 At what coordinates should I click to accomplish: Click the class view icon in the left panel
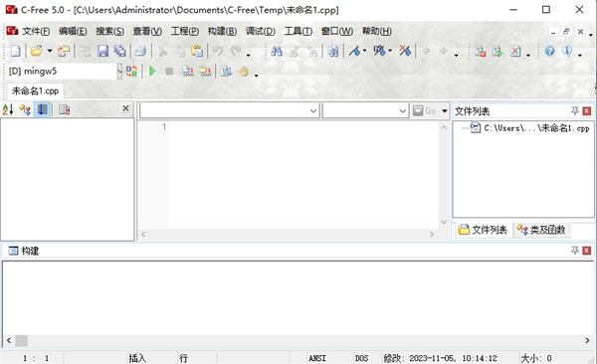[25, 109]
